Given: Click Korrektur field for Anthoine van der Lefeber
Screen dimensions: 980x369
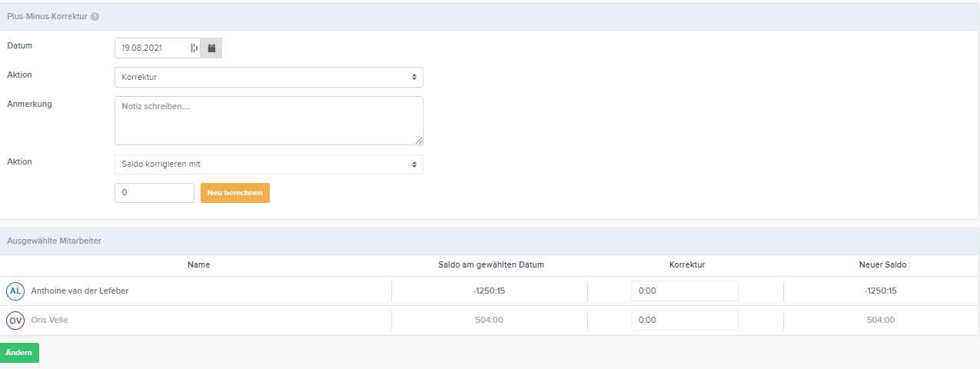Looking at the screenshot, I should (685, 291).
